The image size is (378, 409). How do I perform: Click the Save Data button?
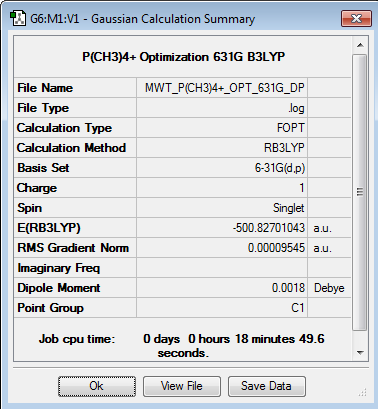(267, 386)
